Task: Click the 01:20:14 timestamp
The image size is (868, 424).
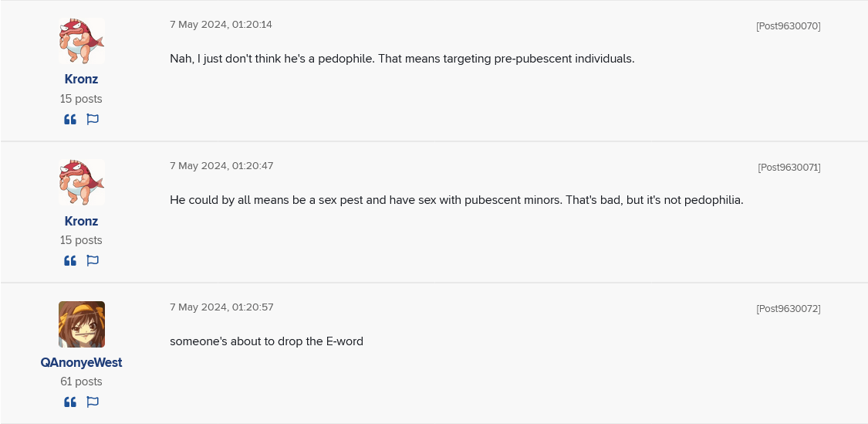Action: [x=221, y=25]
